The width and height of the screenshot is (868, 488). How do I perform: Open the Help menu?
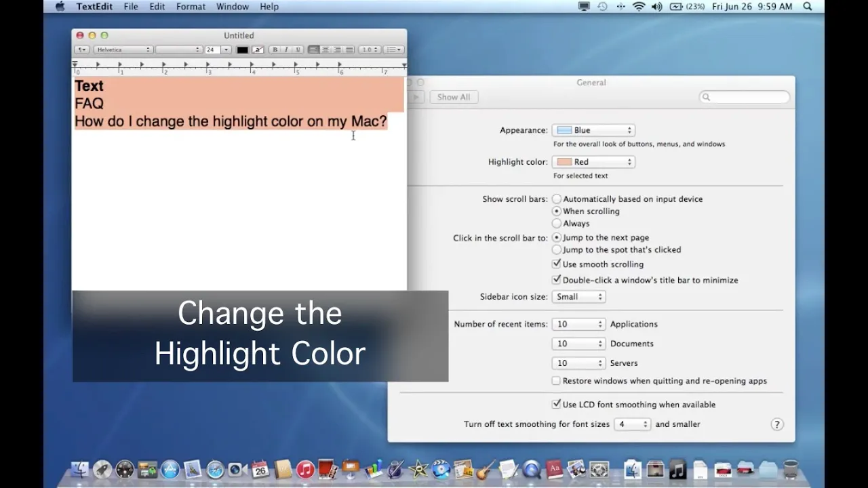tap(269, 6)
